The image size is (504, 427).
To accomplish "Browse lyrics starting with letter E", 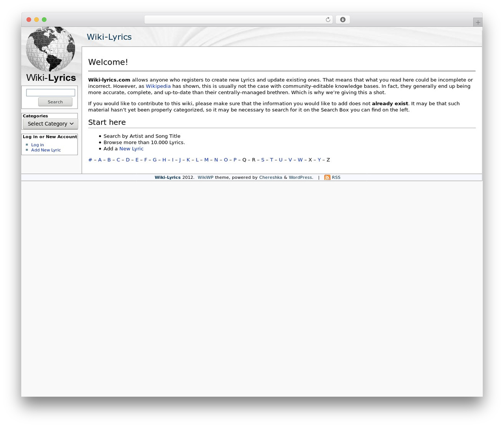I will [x=137, y=160].
